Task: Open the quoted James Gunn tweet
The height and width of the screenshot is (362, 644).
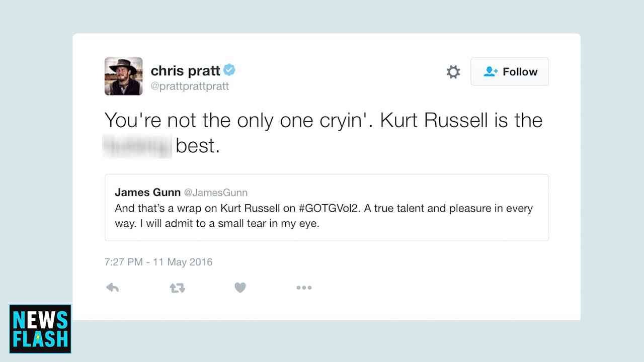Action: [327, 208]
